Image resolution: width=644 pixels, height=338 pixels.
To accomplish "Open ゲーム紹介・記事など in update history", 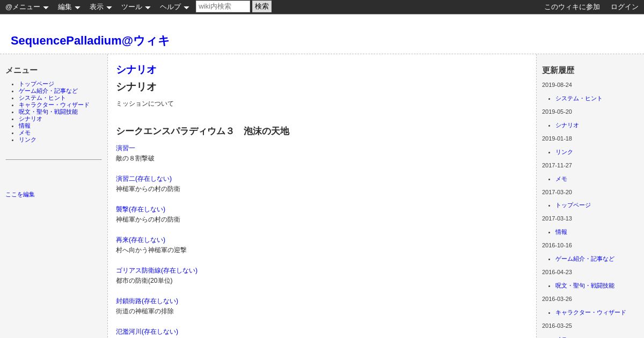I will pos(585,259).
